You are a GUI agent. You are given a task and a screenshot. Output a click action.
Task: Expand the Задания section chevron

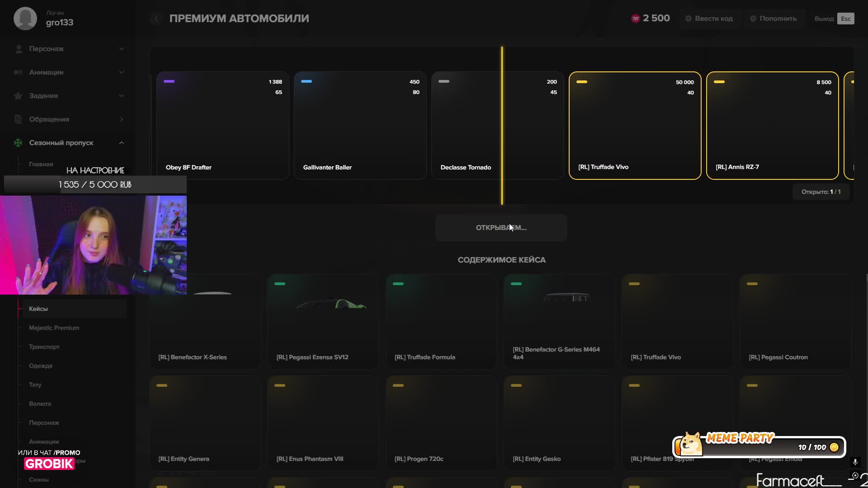pos(121,96)
